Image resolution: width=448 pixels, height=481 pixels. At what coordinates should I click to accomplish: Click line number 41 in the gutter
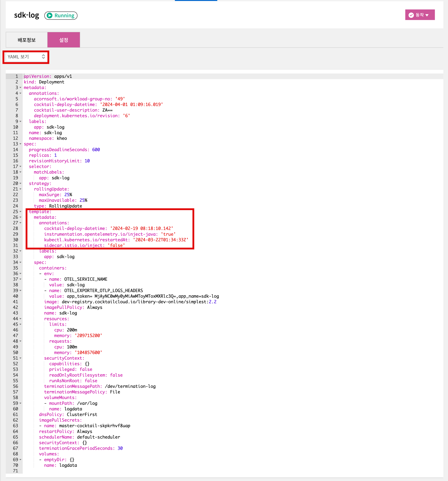16,302
